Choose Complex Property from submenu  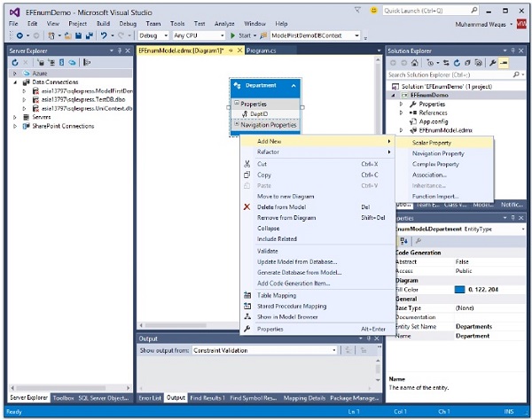tap(444, 164)
